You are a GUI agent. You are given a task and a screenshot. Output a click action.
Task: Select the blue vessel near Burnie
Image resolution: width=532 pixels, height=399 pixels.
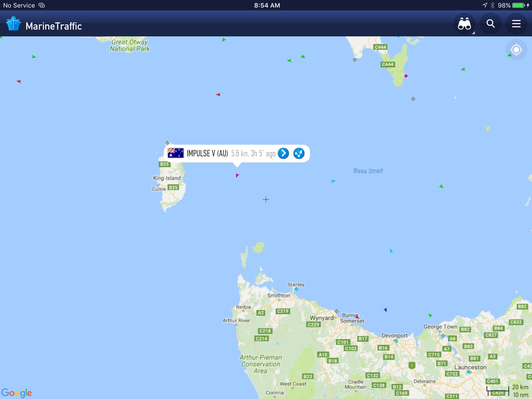[x=385, y=310]
